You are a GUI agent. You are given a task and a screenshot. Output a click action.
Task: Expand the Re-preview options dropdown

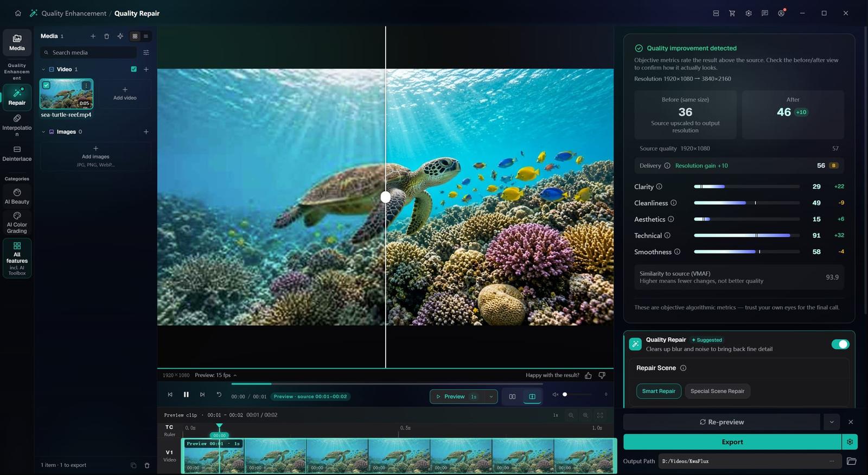[831, 422]
